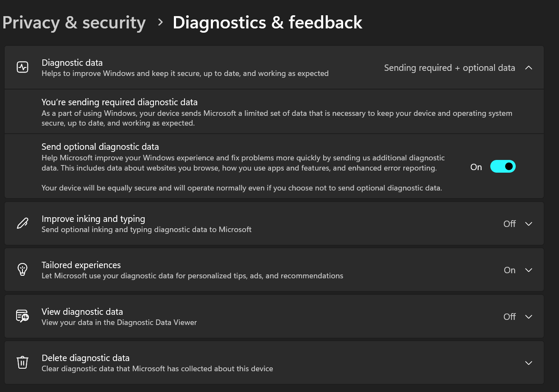
Task: Click the lightbulb icon for Tailored experiences
Action: pyautogui.click(x=22, y=270)
